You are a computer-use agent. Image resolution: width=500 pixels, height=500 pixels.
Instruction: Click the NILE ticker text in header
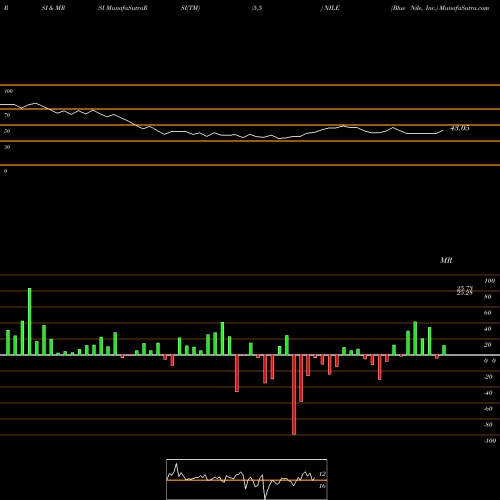pos(331,8)
